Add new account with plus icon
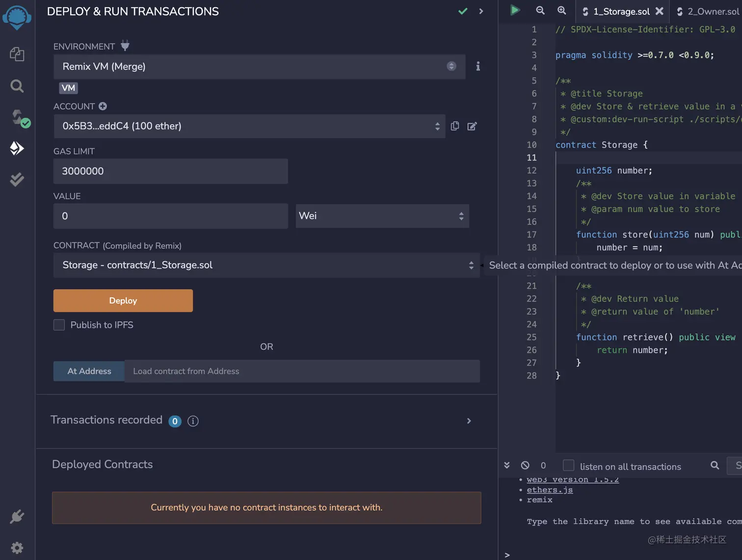Image resolution: width=742 pixels, height=560 pixels. click(x=103, y=106)
